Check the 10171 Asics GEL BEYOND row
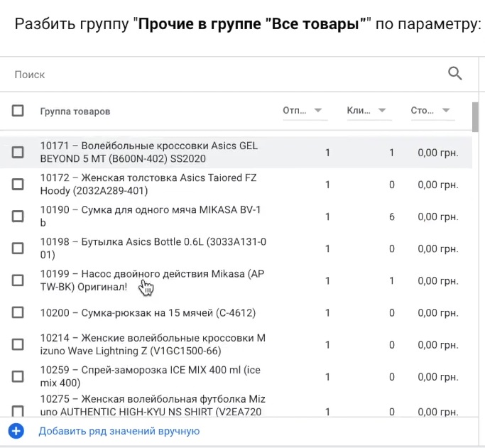This screenshot has width=485, height=448. pos(18,152)
